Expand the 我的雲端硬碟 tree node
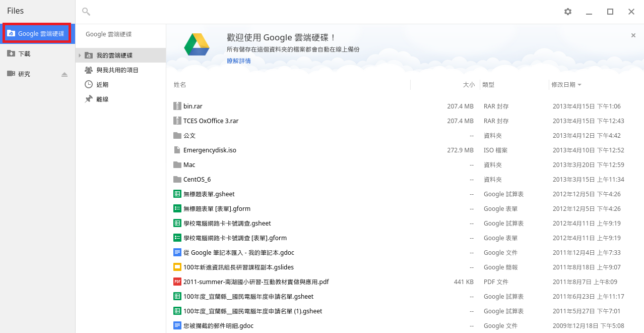 [80, 55]
